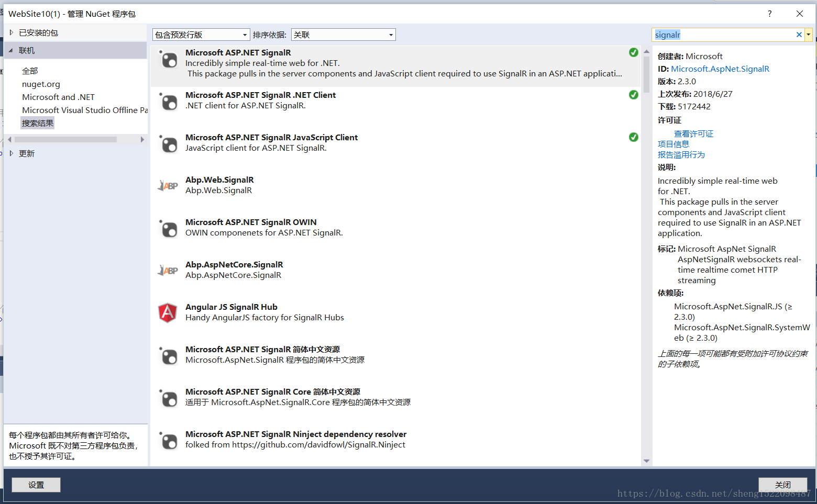Screen dimensions: 817x504
Task: Select Microsoft ASP.NET SignalR package title
Action: pos(238,52)
